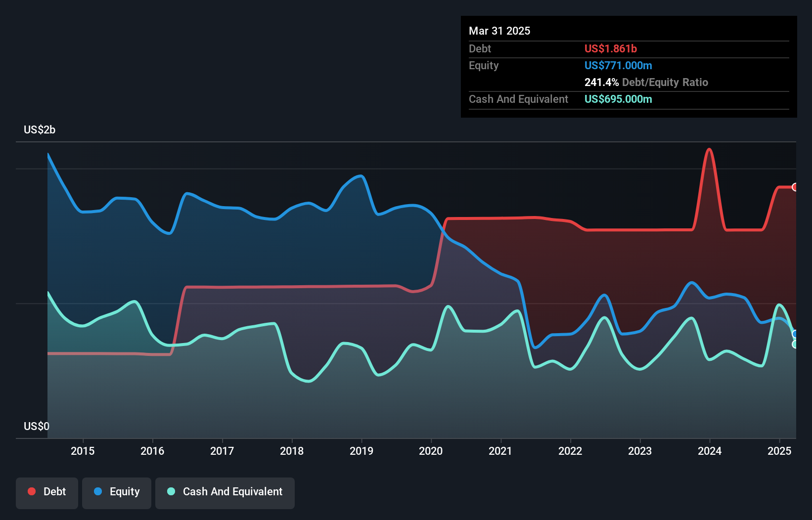Click the US$695.000m cash value
Screen dimensions: 812x520
(x=618, y=99)
